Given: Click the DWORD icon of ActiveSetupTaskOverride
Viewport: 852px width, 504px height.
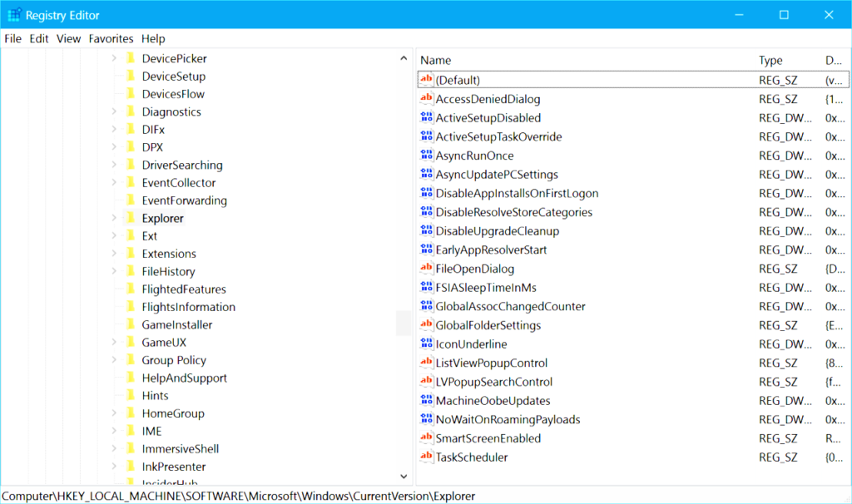Looking at the screenshot, I should click(427, 136).
